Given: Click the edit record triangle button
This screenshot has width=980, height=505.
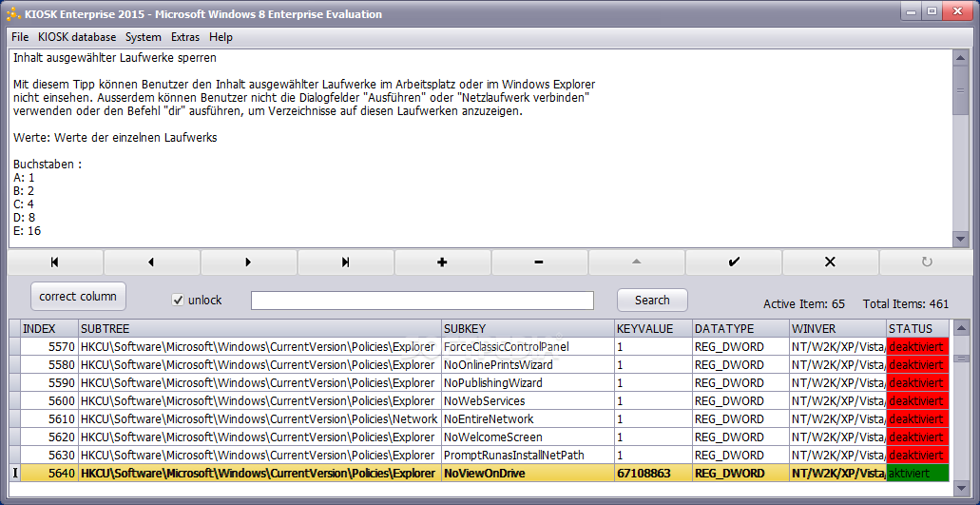Looking at the screenshot, I should (x=636, y=262).
